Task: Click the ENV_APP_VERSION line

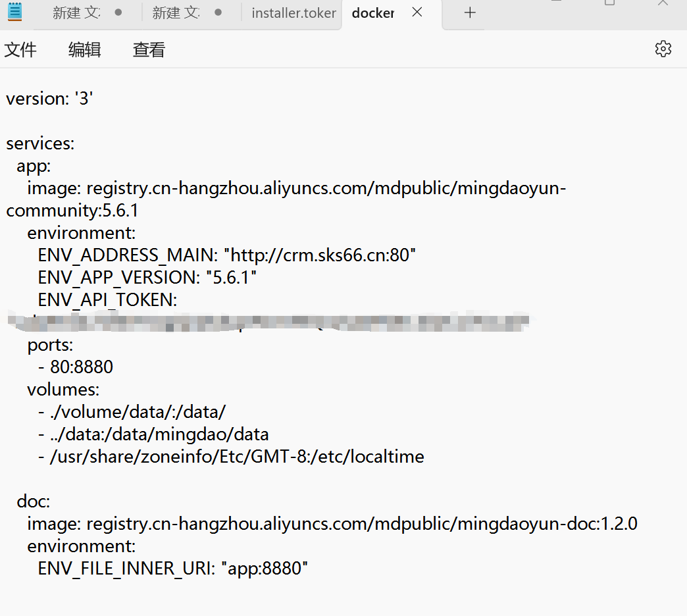Action: [x=147, y=277]
